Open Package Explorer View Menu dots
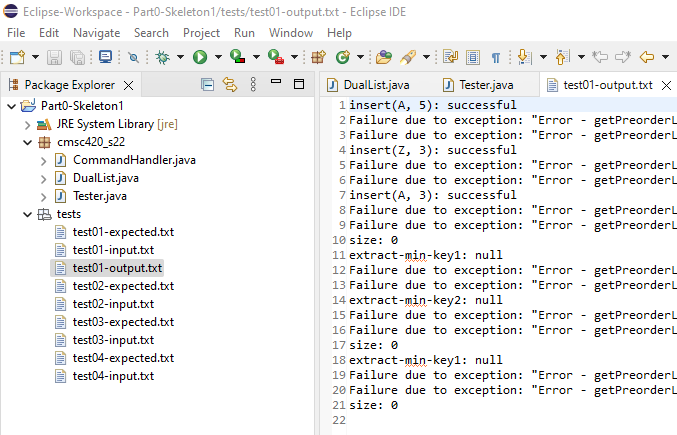The image size is (677, 435). [x=253, y=85]
